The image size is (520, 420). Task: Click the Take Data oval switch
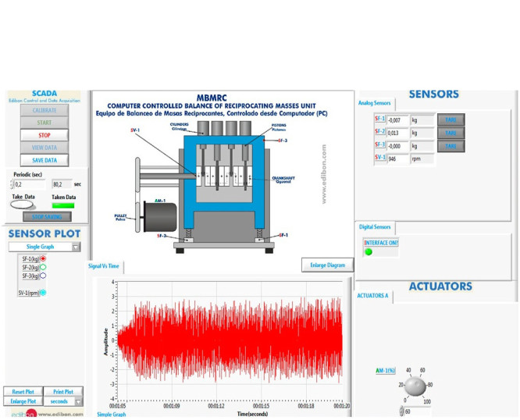tap(22, 205)
